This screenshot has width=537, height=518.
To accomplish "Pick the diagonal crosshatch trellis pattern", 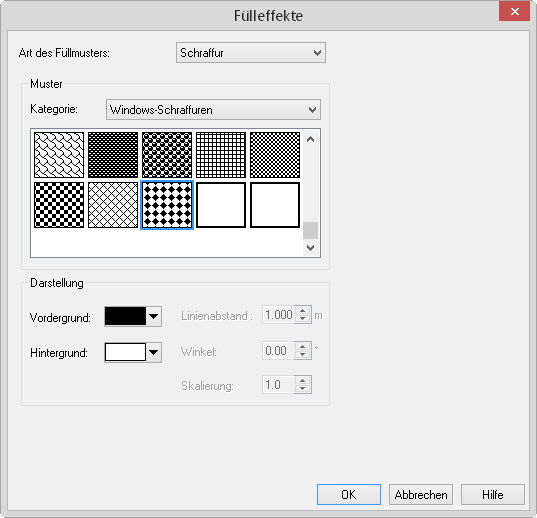I will pyautogui.click(x=113, y=205).
